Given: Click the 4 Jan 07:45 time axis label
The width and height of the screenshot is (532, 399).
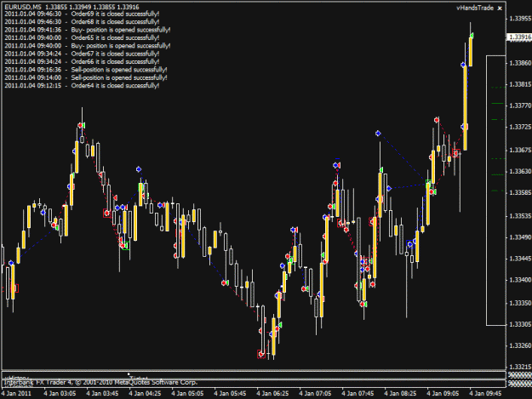Looking at the screenshot, I should coord(358,394).
